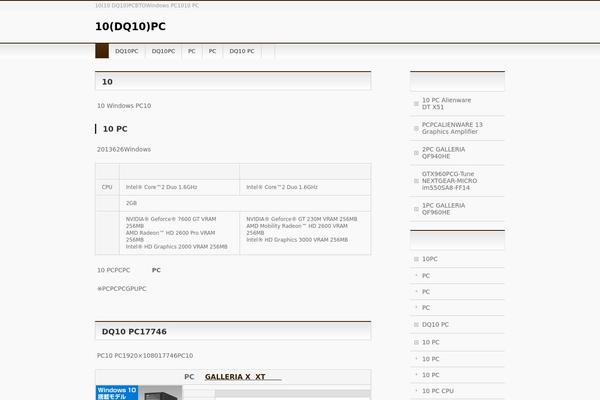The image size is (600, 400).
Task: Click the bold PC link below the table
Action: pos(156,270)
